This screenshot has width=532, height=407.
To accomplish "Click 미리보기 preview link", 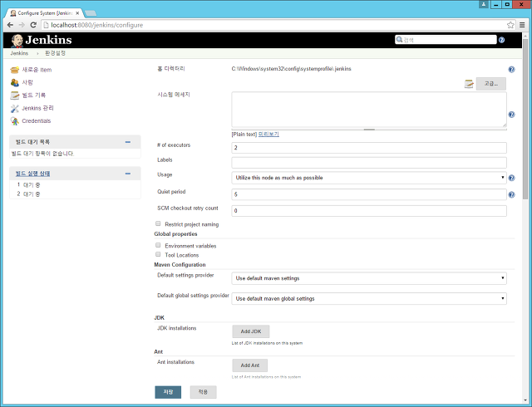I will click(268, 135).
